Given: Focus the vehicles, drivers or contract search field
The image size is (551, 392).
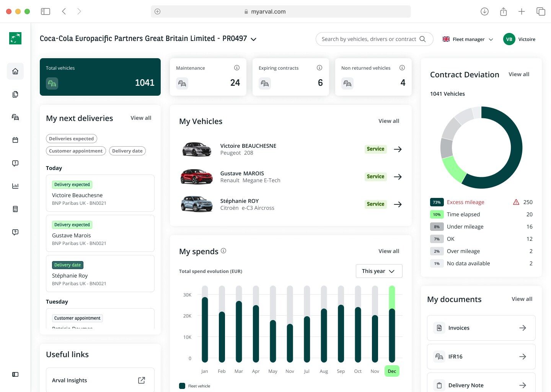Looking at the screenshot, I should pyautogui.click(x=374, y=39).
